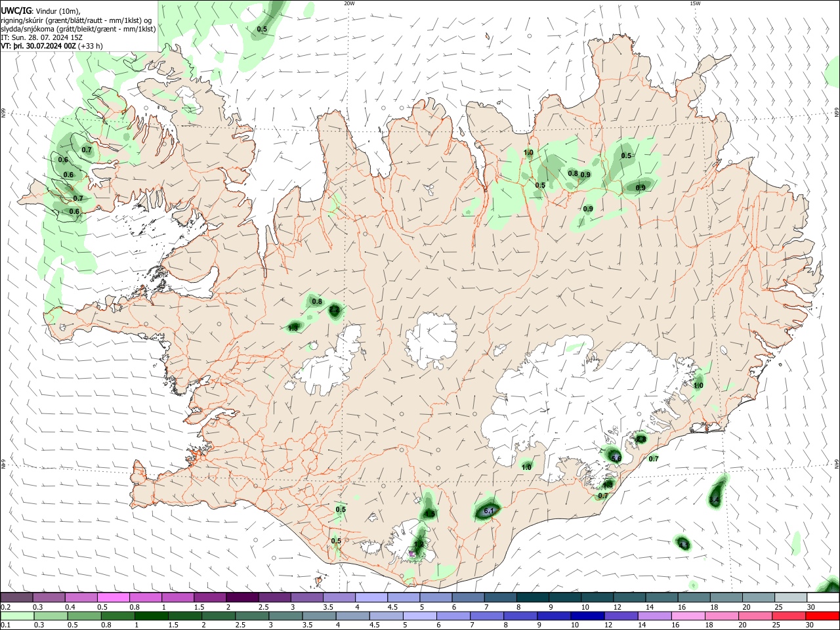Select the grey-teal top-row swatch between 20 and 25

(759, 598)
